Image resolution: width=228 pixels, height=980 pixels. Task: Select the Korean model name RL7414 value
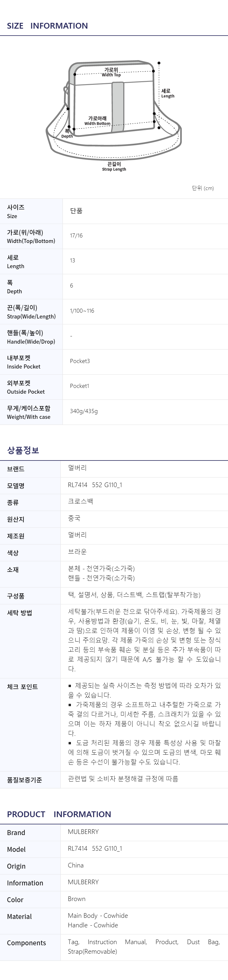pyautogui.click(x=95, y=485)
